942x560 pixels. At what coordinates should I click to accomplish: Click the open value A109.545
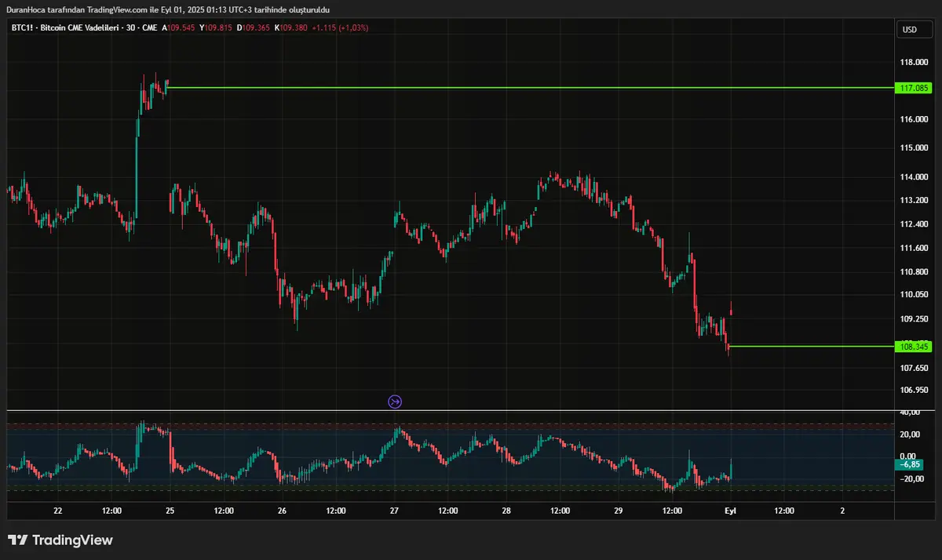179,27
